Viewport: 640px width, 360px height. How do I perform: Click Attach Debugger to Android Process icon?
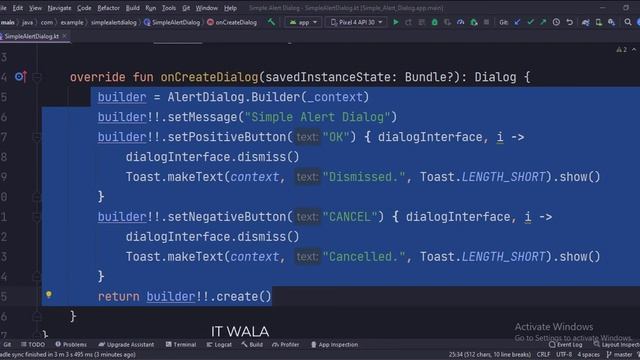point(473,22)
